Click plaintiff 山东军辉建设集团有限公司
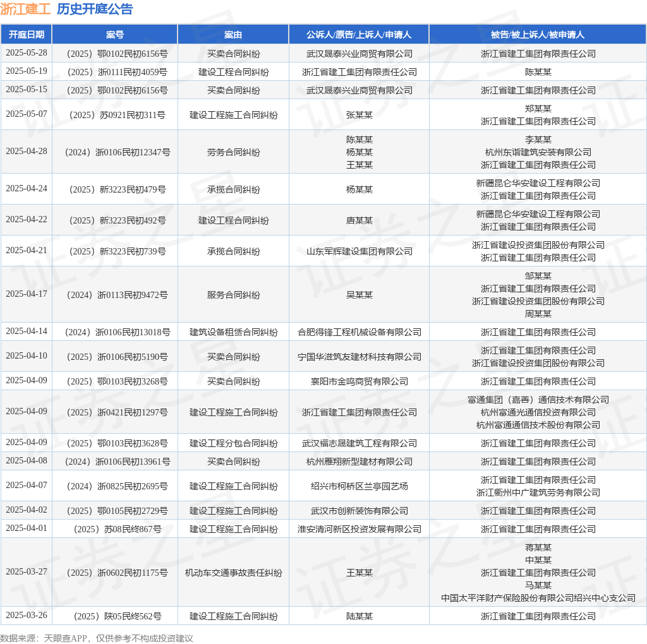The width and height of the screenshot is (647, 644). 360,251
